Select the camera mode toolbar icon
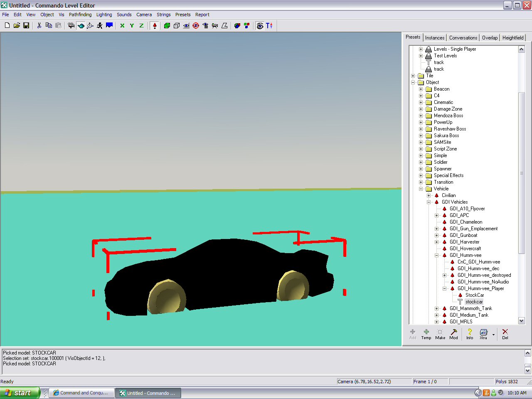532x399 pixels. (x=71, y=25)
